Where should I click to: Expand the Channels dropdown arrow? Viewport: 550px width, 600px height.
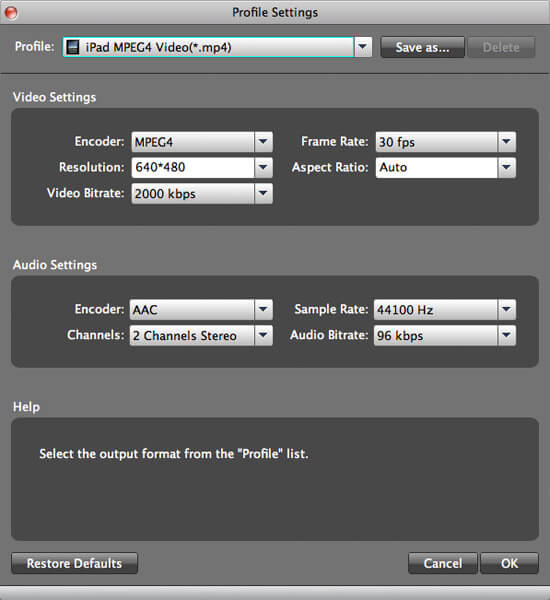[263, 335]
